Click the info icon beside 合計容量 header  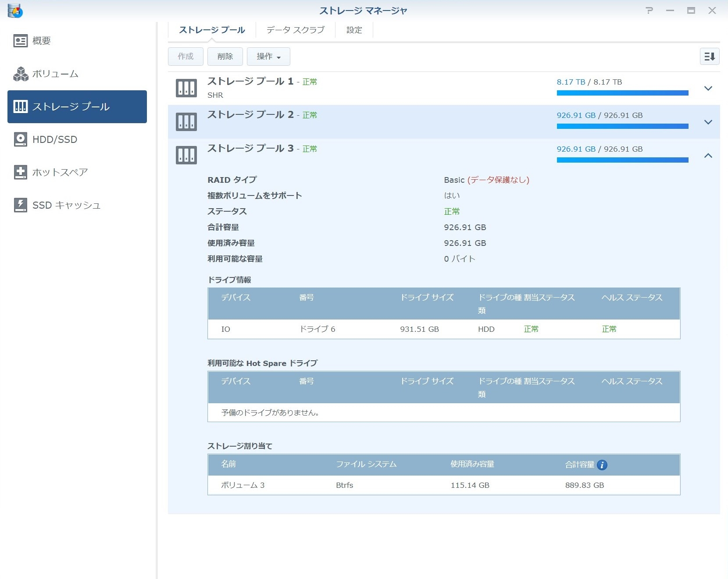(602, 465)
